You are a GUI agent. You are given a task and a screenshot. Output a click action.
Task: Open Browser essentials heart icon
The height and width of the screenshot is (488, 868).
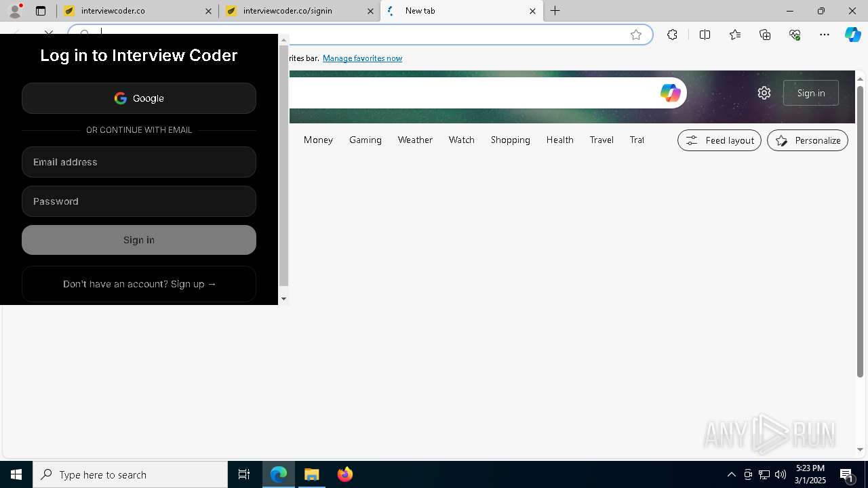[x=795, y=35]
